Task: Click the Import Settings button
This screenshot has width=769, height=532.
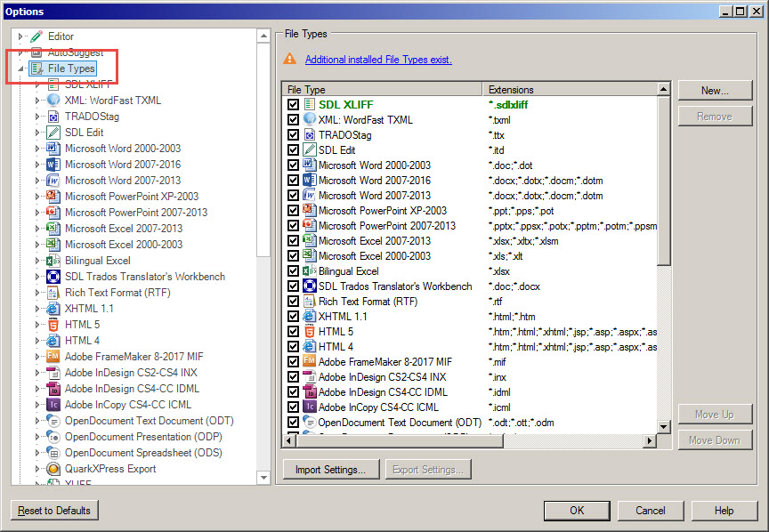Action: [x=330, y=470]
